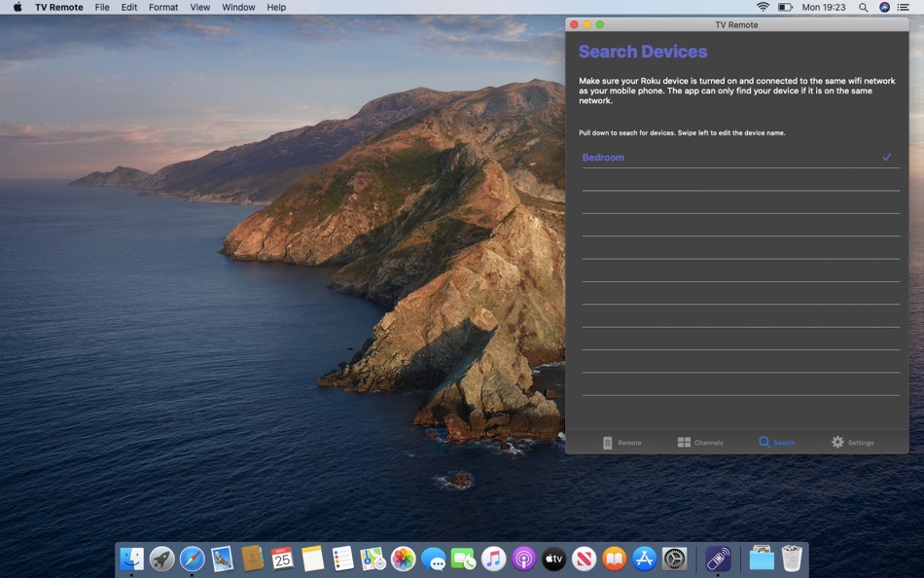The height and width of the screenshot is (578, 924).
Task: Open Siri from the menu bar
Action: point(883,7)
